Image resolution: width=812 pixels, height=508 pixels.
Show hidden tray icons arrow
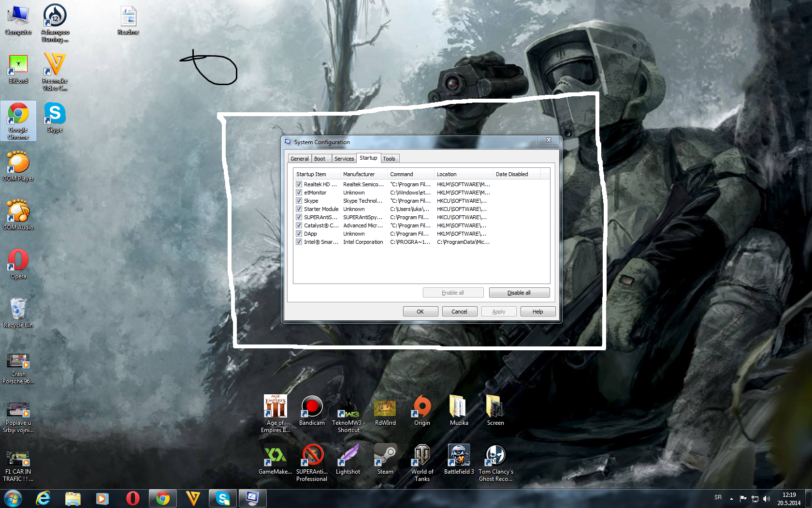tap(731, 498)
